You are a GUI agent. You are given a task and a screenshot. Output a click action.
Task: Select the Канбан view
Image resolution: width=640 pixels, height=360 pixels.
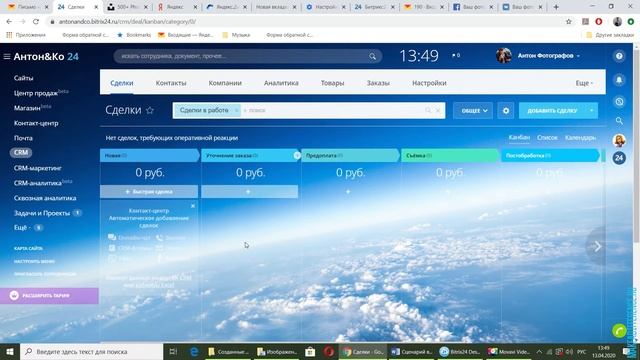point(519,138)
